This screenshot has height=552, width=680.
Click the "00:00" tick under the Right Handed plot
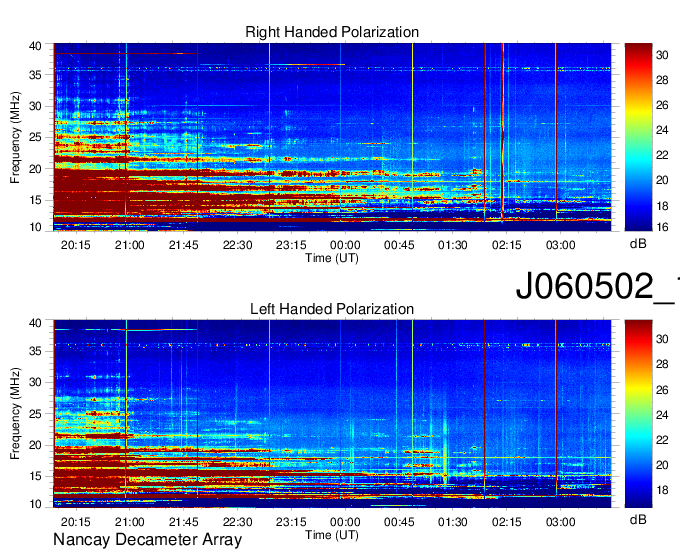coord(345,245)
